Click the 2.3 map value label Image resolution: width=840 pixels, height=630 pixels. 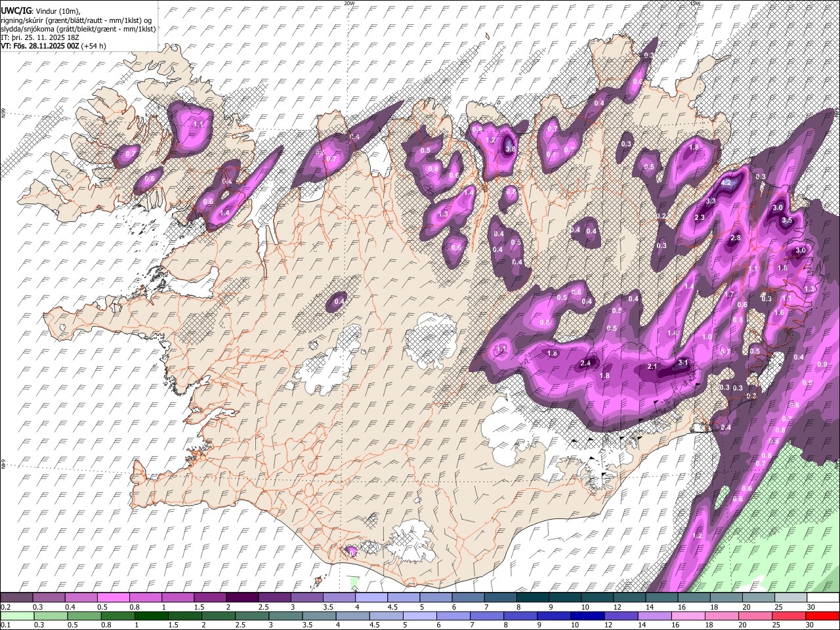pos(700,218)
